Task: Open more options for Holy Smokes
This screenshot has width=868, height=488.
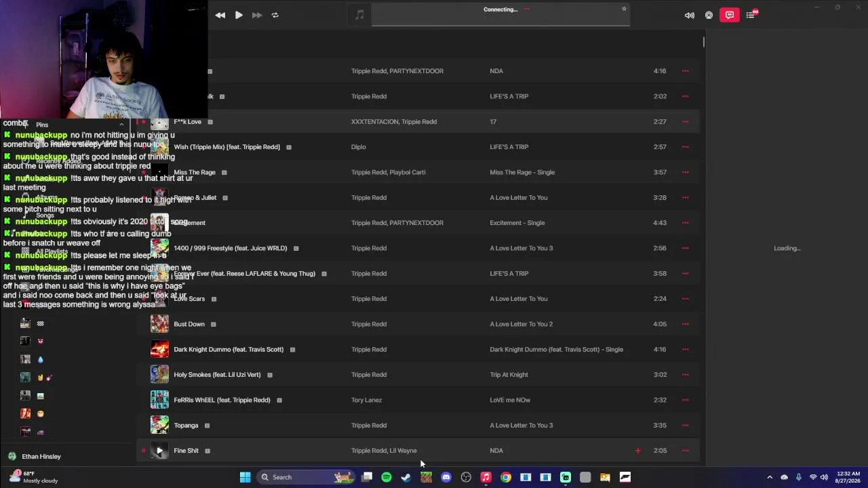Action: (686, 375)
